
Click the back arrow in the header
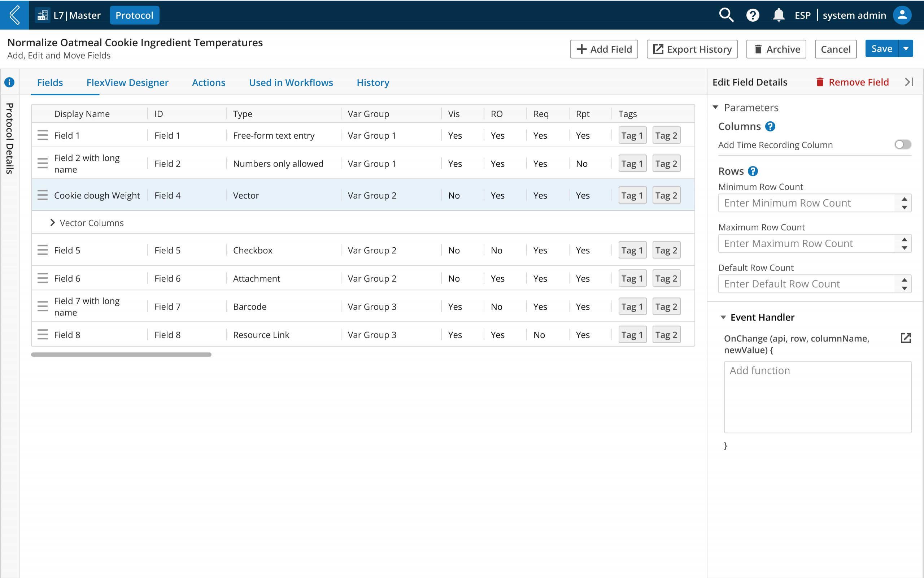point(14,15)
